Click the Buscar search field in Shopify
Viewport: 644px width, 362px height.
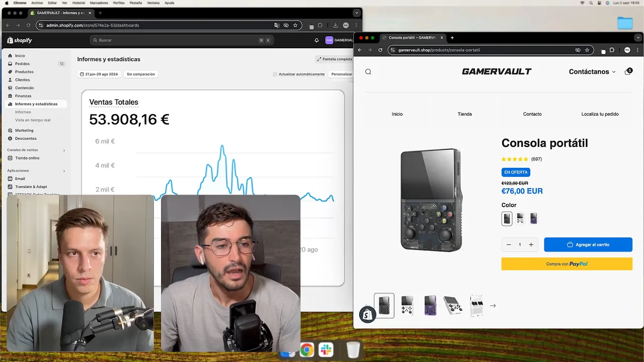point(182,40)
